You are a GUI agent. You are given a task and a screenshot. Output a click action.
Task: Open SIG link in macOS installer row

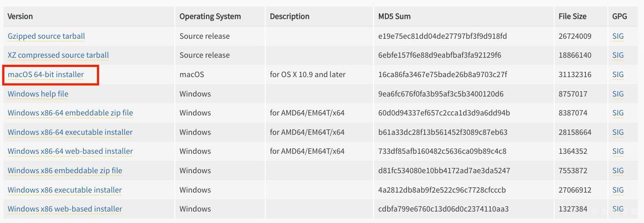pyautogui.click(x=618, y=74)
